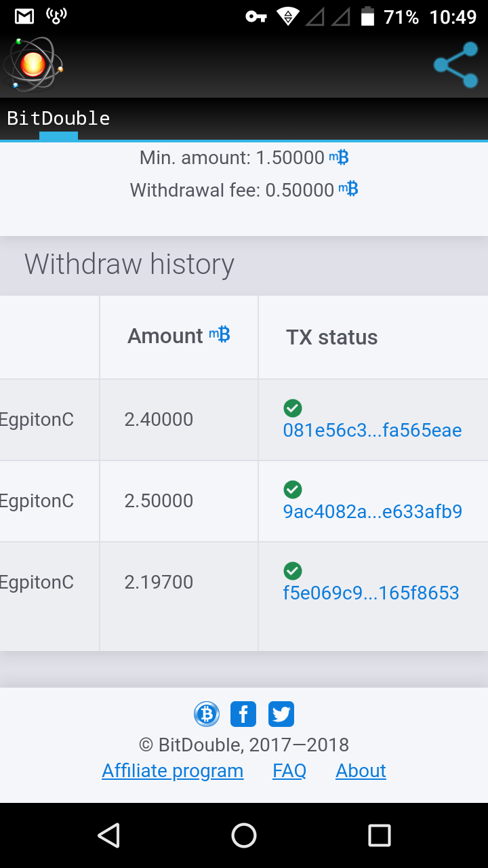The height and width of the screenshot is (868, 488).
Task: Tap green checkmark for f5e069c9 transaction
Action: [293, 571]
